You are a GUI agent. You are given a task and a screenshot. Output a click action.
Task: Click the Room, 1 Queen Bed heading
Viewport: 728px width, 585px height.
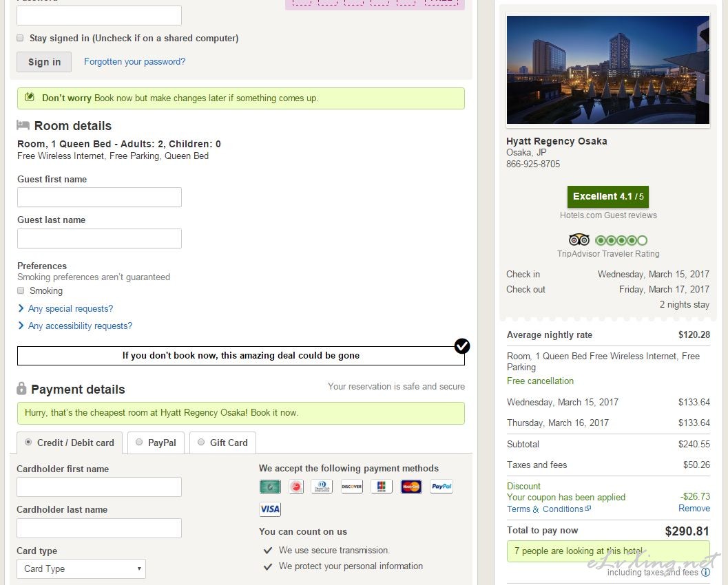(119, 144)
